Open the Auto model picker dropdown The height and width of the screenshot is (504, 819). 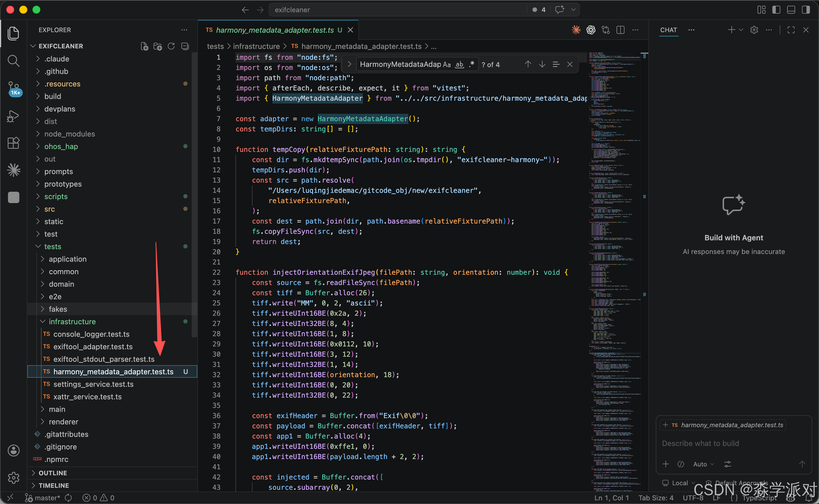(703, 464)
